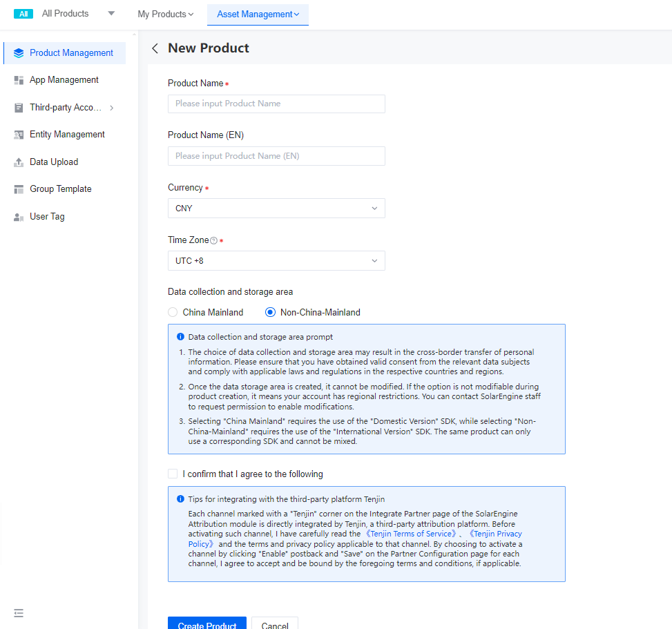Click the Group Template icon
This screenshot has width=672, height=629.
(x=19, y=189)
